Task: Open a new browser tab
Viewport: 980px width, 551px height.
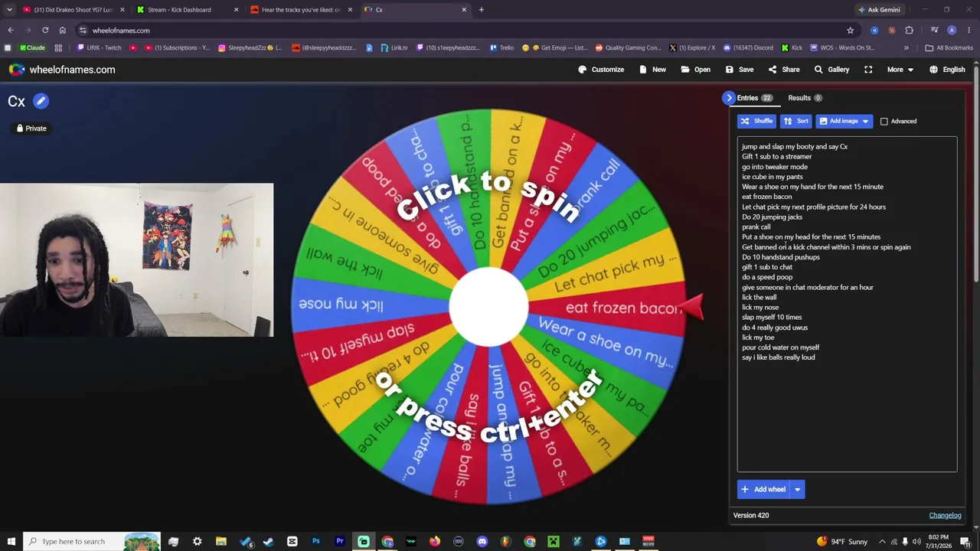Action: point(482,10)
